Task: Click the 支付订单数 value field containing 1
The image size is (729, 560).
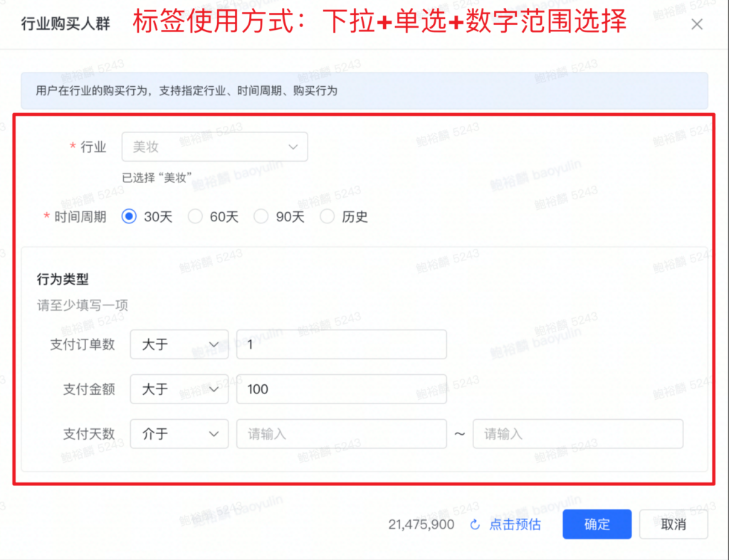Action: [341, 344]
